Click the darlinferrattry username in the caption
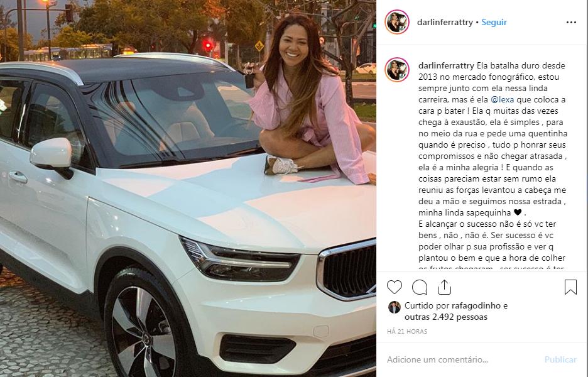 446,65
